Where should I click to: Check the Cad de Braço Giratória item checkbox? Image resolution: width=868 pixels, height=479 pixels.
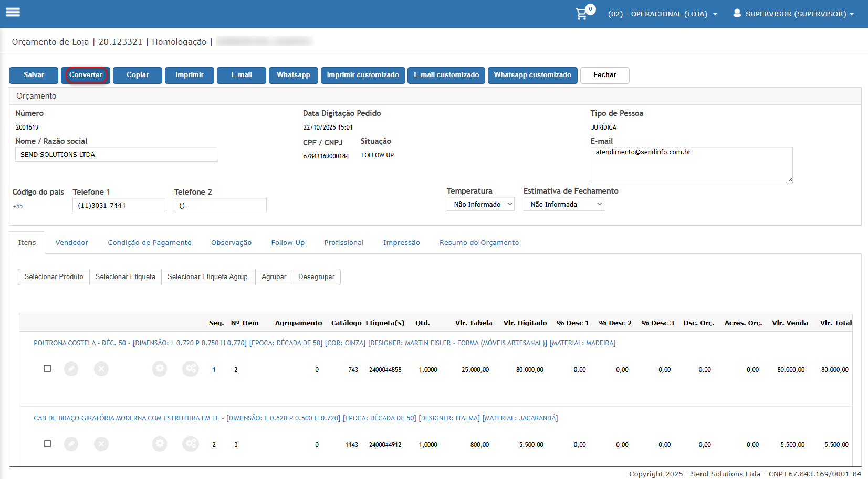[x=48, y=444]
